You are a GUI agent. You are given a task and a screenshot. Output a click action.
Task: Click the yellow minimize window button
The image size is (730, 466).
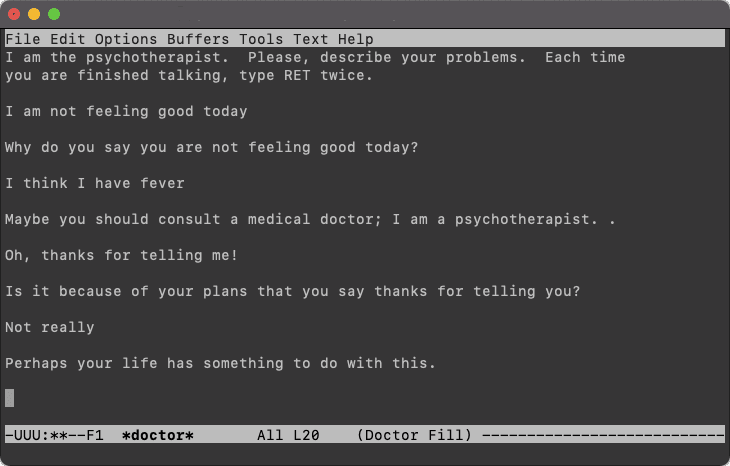(34, 14)
